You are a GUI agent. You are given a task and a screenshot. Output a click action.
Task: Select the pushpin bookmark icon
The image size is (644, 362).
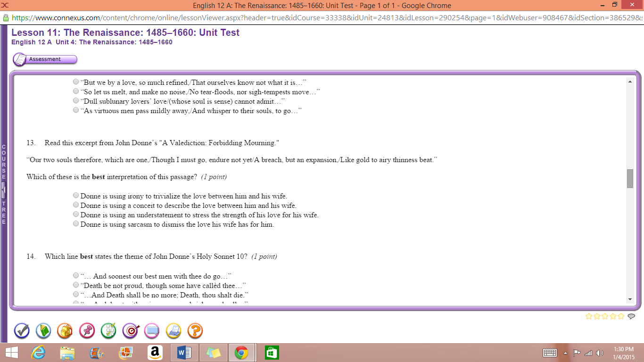86,331
